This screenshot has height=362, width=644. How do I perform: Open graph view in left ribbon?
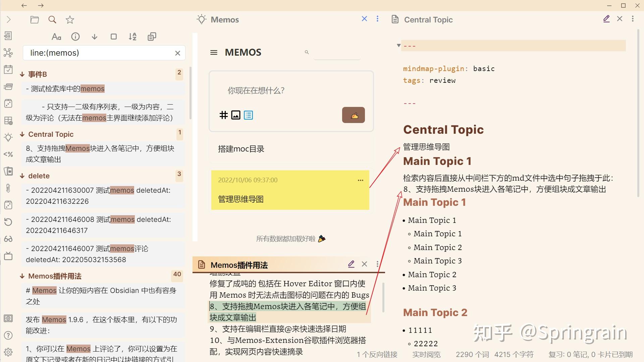click(x=8, y=53)
